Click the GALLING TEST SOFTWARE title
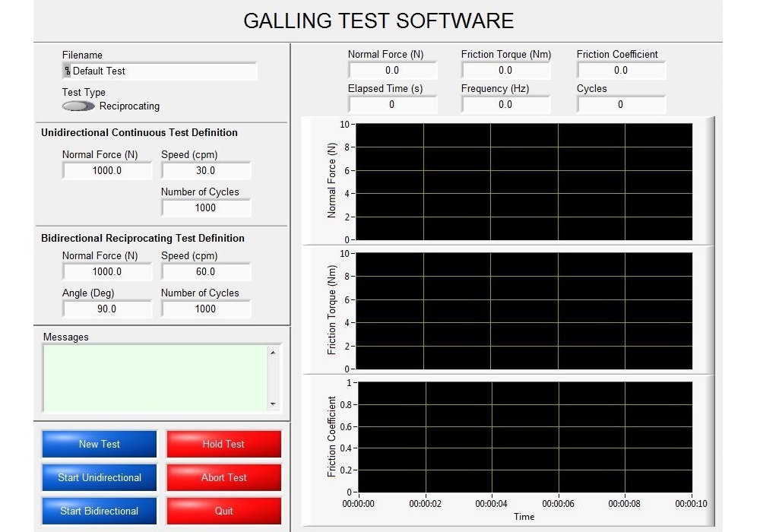 [x=378, y=21]
